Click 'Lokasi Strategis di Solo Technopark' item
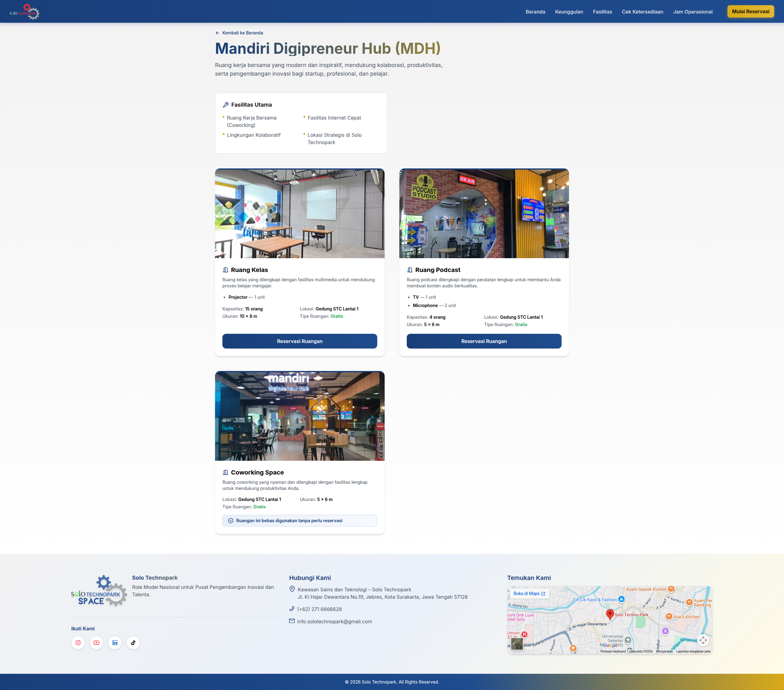The width and height of the screenshot is (784, 690). click(x=335, y=139)
